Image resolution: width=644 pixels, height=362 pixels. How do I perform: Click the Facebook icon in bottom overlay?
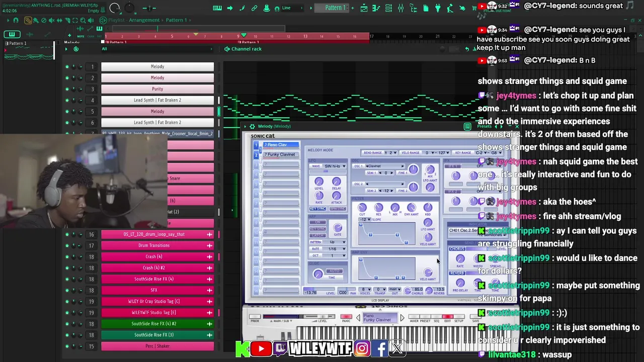point(381,348)
